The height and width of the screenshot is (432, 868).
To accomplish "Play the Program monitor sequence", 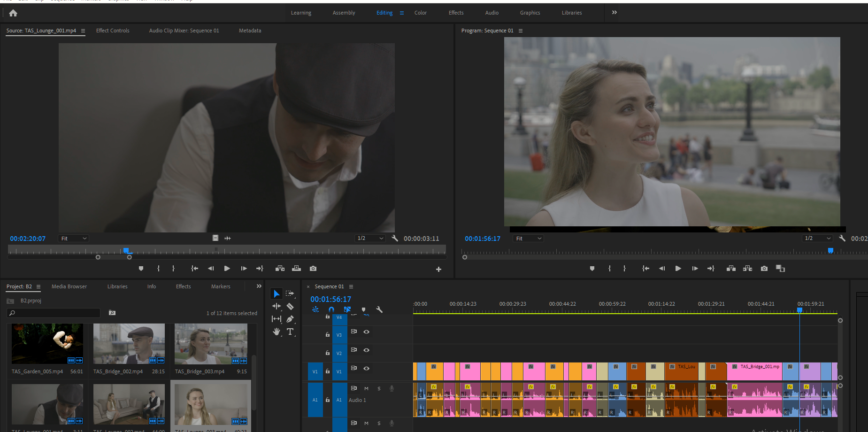I will [x=678, y=269].
